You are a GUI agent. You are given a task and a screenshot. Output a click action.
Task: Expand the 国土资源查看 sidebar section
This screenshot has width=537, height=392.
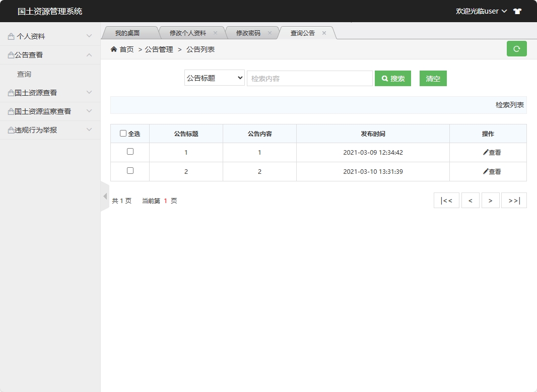(x=50, y=93)
